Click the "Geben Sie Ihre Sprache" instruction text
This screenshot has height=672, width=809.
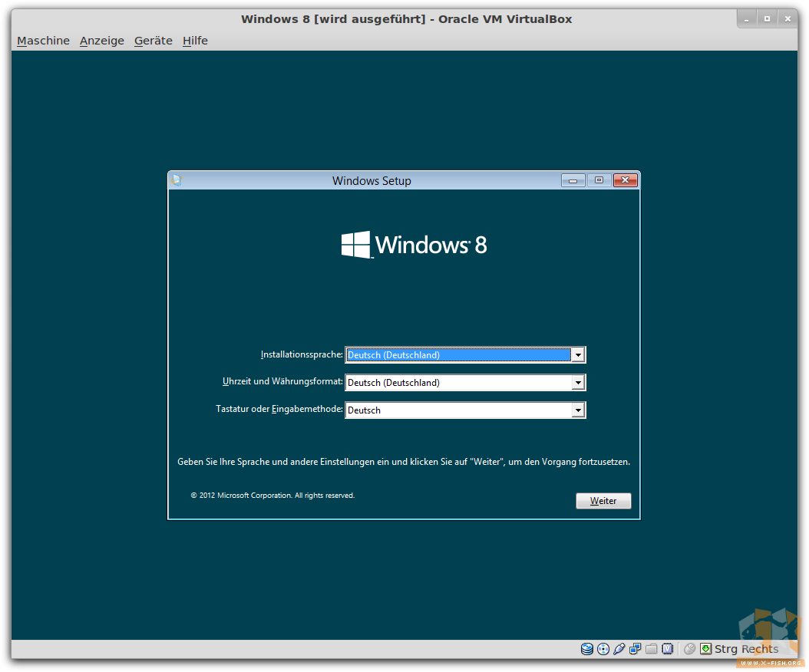[x=404, y=462]
